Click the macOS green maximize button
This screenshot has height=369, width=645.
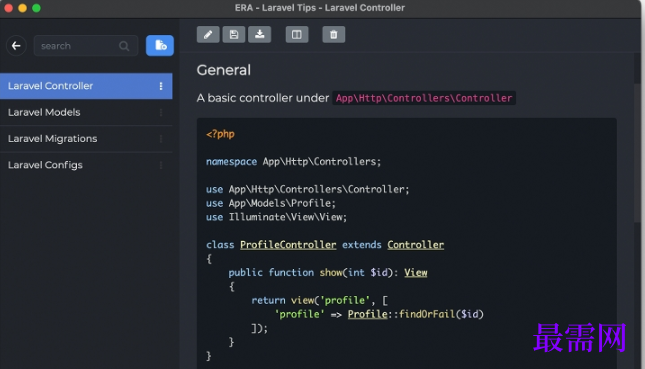click(36, 8)
